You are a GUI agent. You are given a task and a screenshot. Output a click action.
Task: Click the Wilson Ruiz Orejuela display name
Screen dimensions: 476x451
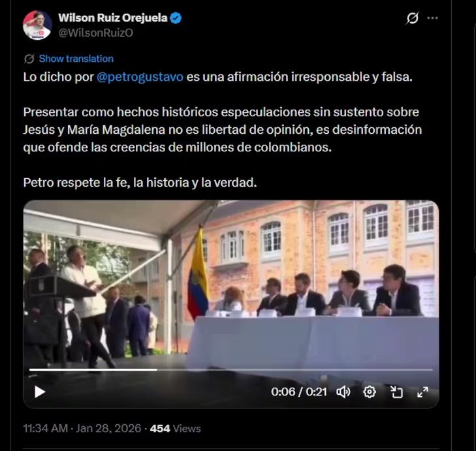112,18
